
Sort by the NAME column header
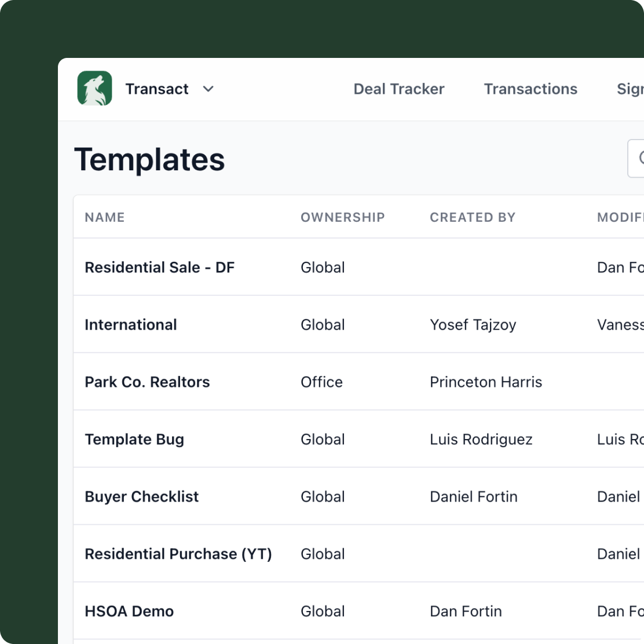105,217
